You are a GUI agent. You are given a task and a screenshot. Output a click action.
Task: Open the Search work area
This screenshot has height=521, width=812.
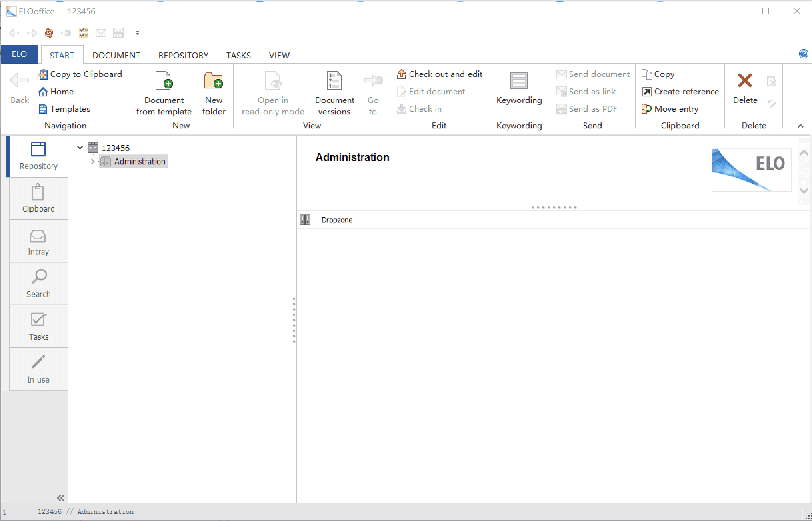pyautogui.click(x=38, y=284)
